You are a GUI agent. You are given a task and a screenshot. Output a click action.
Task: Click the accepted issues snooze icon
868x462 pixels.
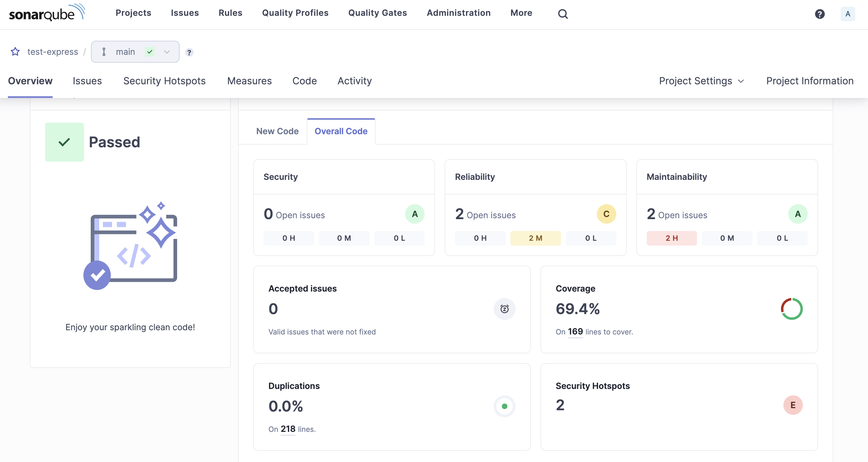(x=504, y=309)
